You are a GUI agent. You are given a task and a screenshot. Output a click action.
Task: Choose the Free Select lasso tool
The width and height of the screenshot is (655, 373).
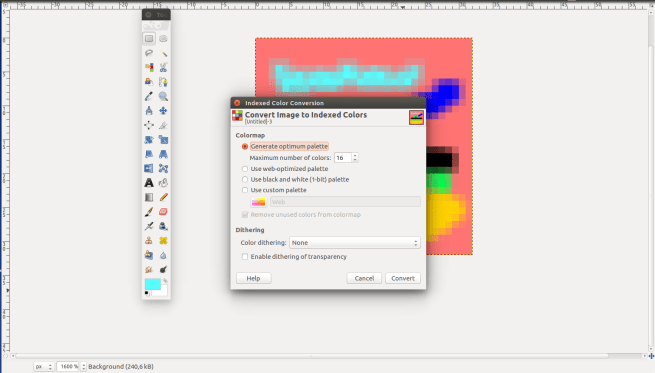pos(149,53)
